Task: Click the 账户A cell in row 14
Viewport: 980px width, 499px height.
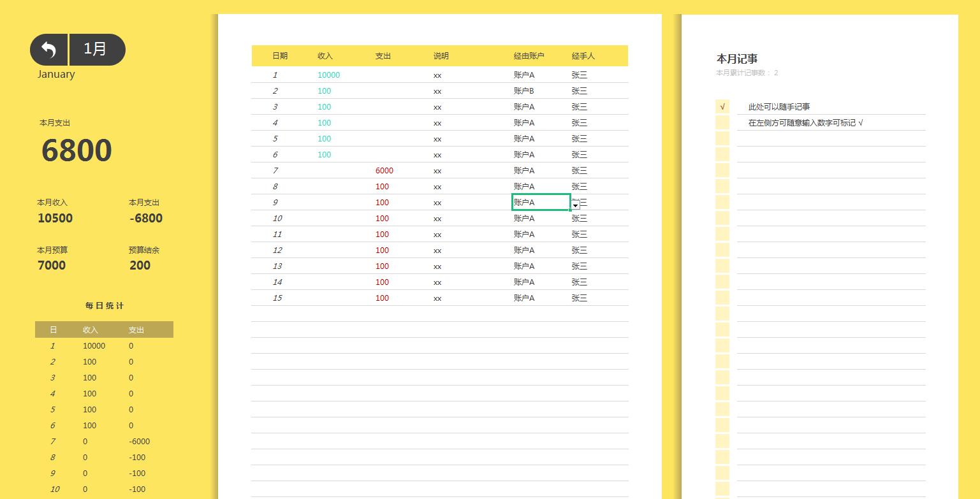Action: coord(524,282)
